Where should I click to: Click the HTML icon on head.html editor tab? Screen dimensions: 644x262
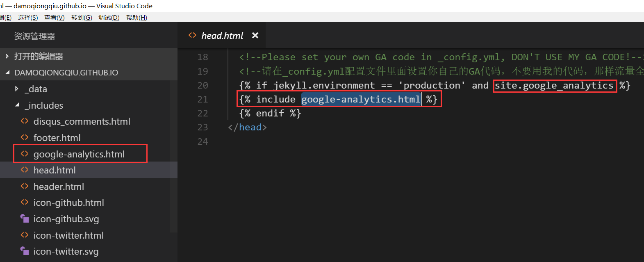(192, 35)
